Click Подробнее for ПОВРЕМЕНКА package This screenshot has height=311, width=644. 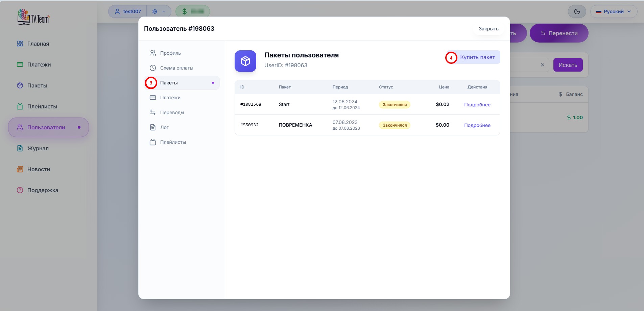[477, 125]
